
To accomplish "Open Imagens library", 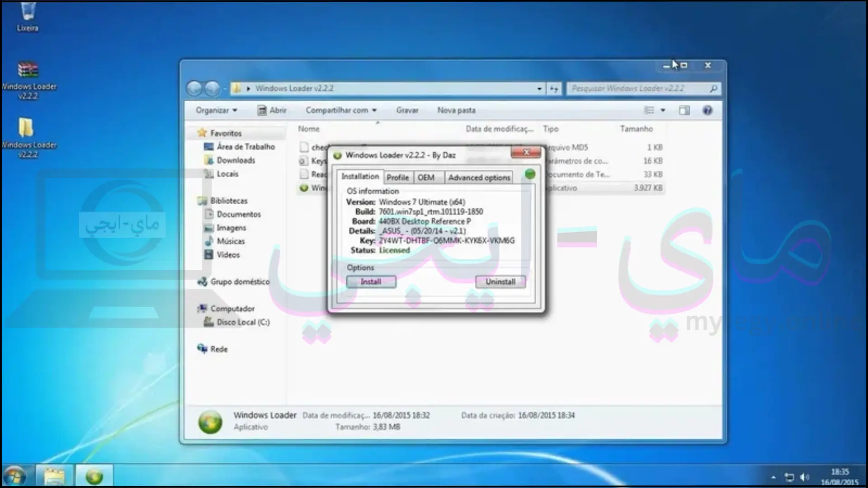I will 225,228.
